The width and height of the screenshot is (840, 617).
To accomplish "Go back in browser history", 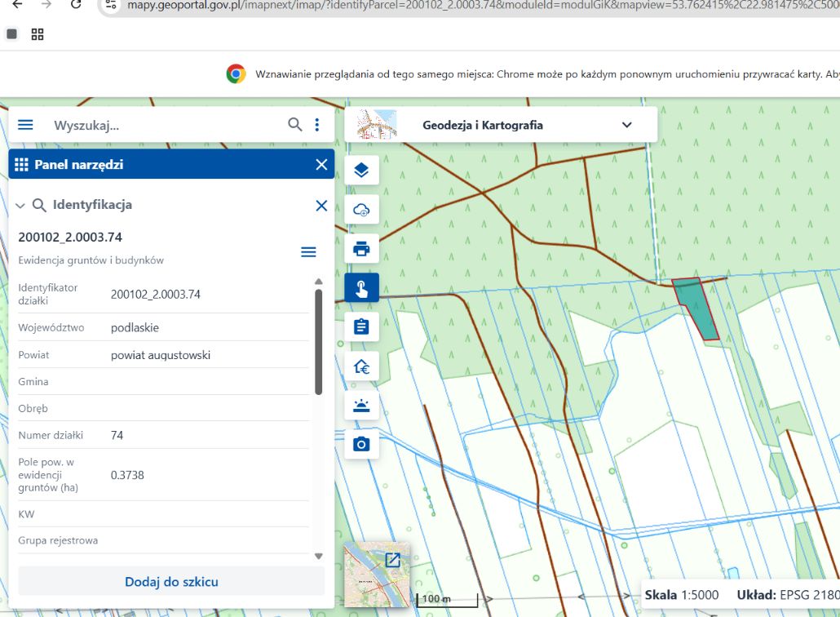I will [x=18, y=4].
